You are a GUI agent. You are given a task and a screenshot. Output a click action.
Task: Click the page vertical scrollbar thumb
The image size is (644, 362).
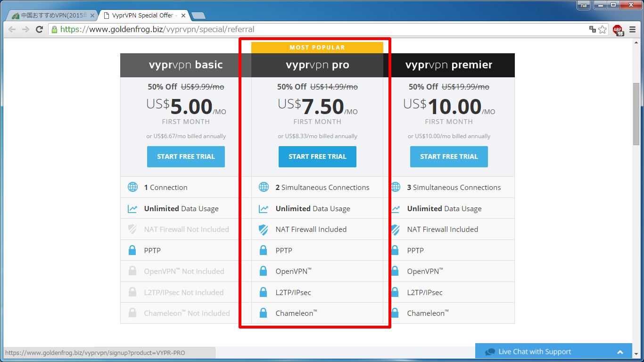636,115
